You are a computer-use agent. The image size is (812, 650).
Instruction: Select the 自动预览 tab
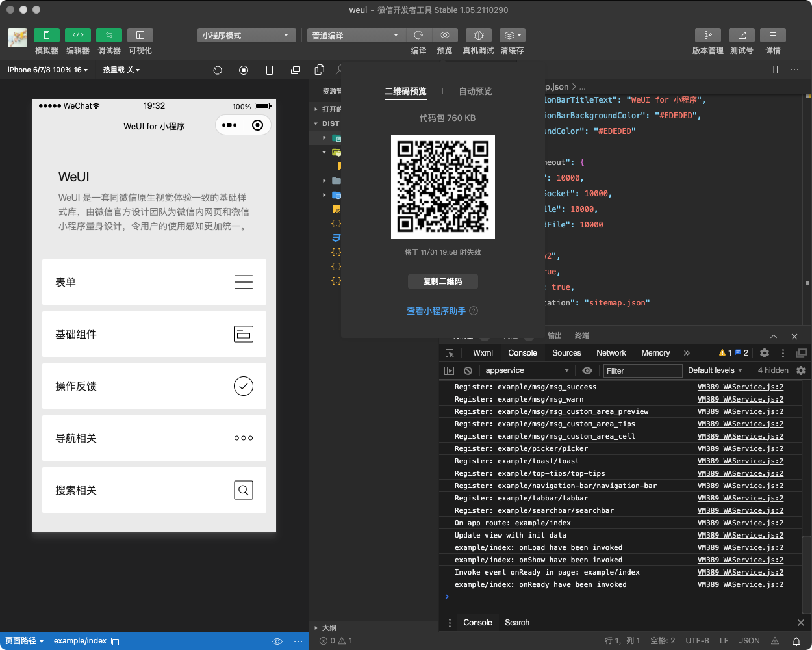tap(476, 92)
